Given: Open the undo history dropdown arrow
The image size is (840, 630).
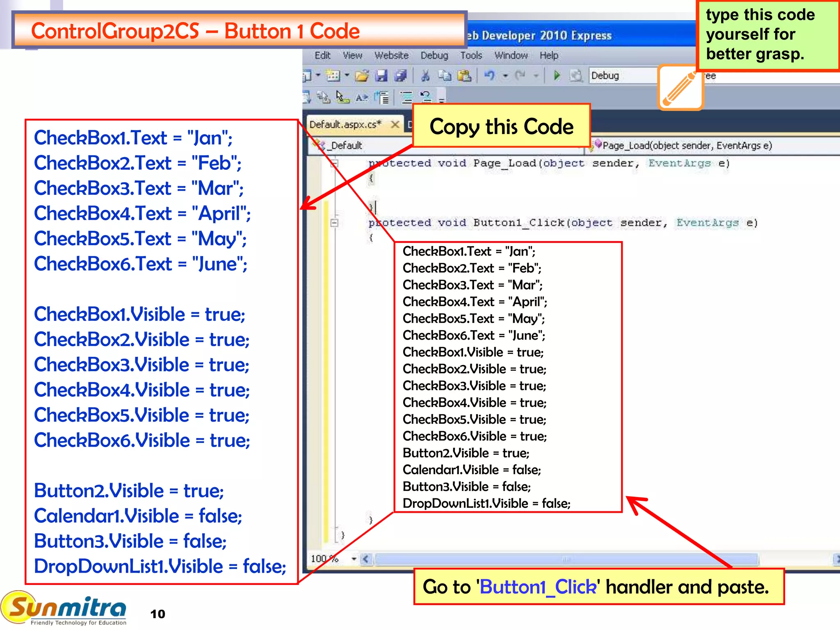Looking at the screenshot, I should click(x=505, y=76).
